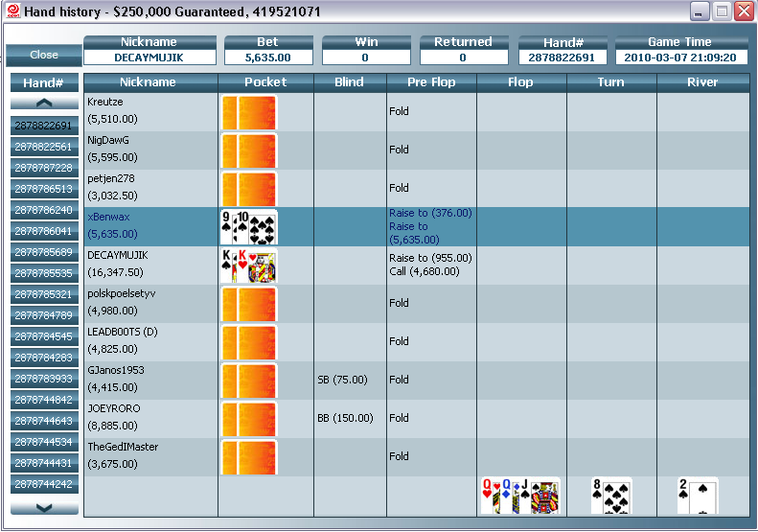Image resolution: width=758 pixels, height=532 pixels.
Task: Click the Kreutze player name
Action: tap(105, 102)
